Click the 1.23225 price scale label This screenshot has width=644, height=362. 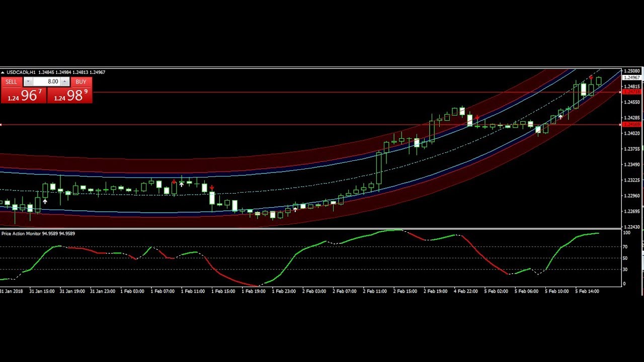[632, 180]
